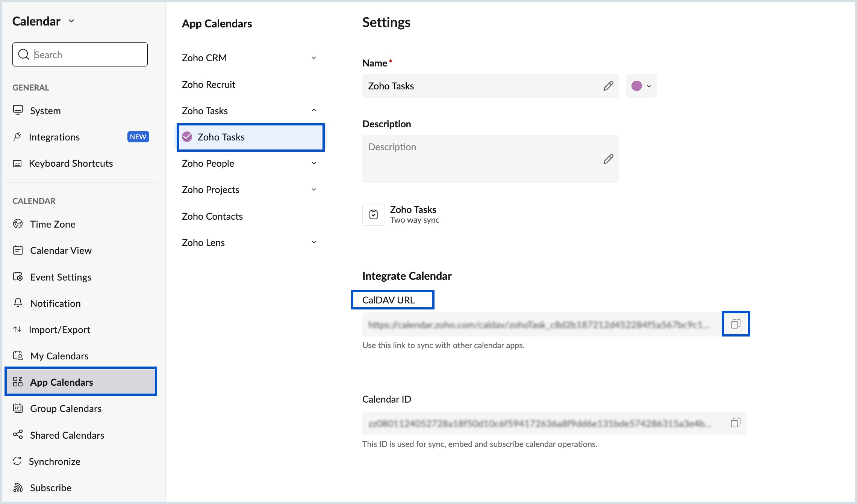Click the My Calendars icon
The image size is (857, 504).
[18, 356]
